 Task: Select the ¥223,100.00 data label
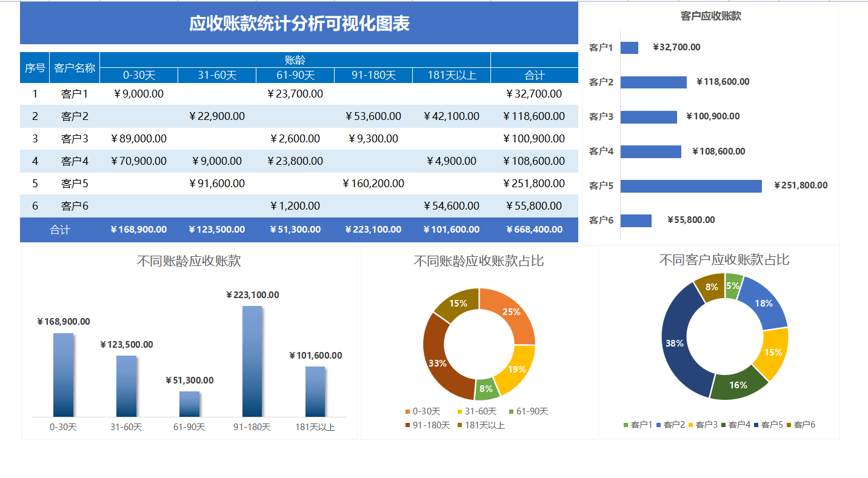point(251,295)
